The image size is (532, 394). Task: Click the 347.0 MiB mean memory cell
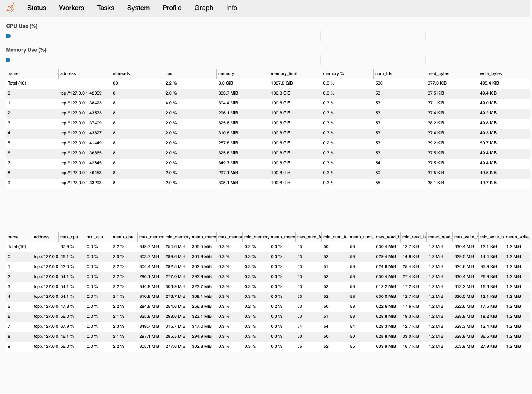tap(202, 326)
